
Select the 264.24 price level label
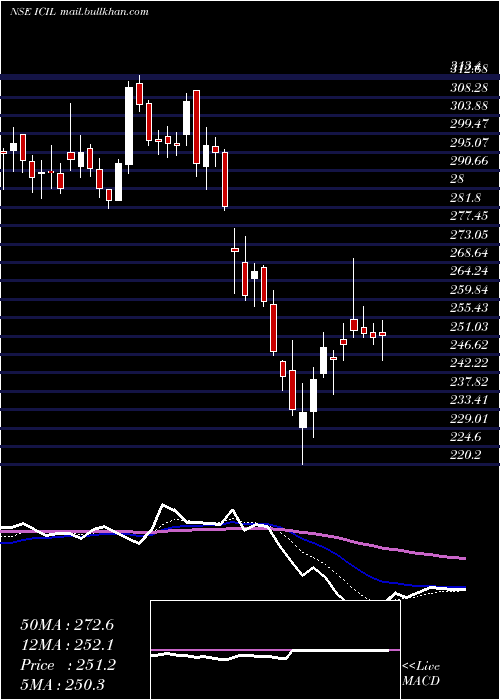click(x=469, y=271)
